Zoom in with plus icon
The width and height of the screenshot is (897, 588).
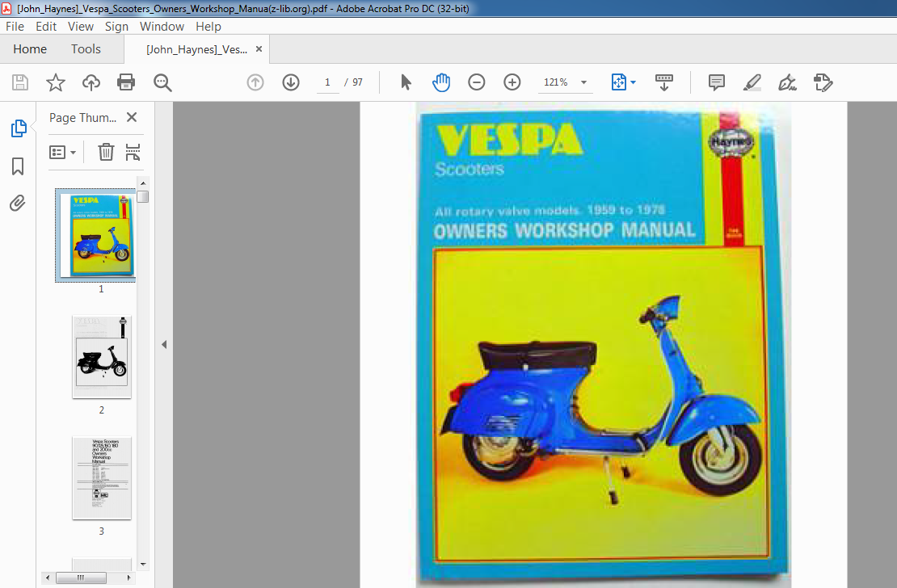pos(512,82)
